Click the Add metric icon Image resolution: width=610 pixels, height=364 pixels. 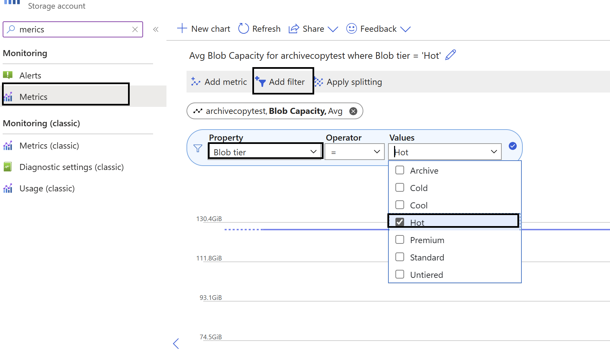pos(196,81)
